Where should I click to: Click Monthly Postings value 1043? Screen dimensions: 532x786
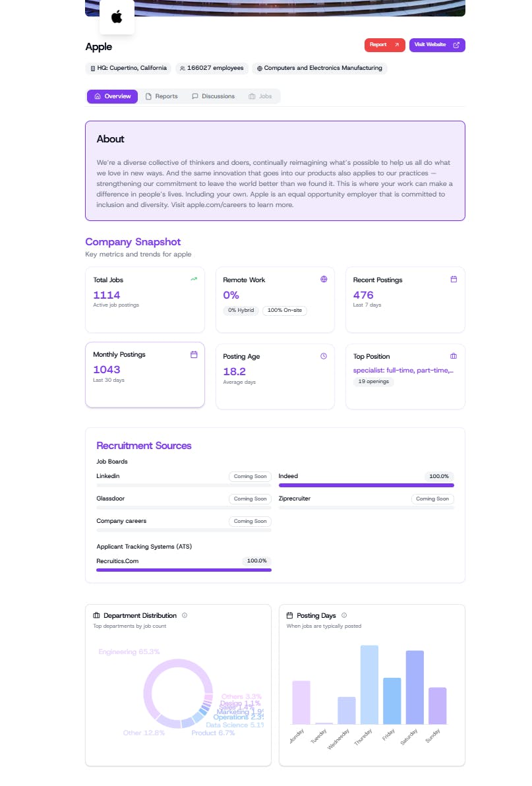[x=107, y=370]
